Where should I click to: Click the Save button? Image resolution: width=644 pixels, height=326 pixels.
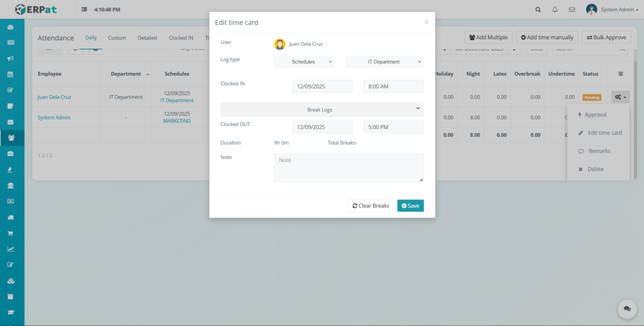(x=410, y=206)
